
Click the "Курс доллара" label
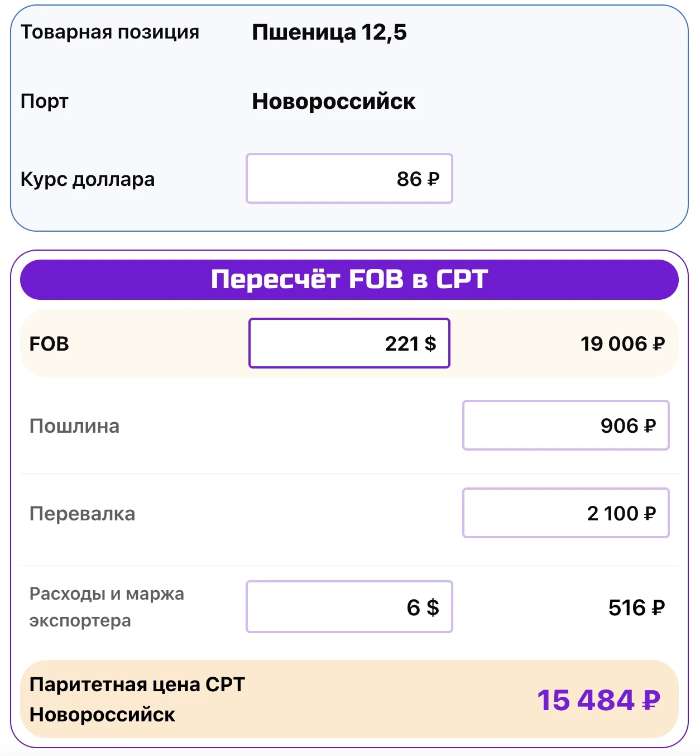(88, 179)
